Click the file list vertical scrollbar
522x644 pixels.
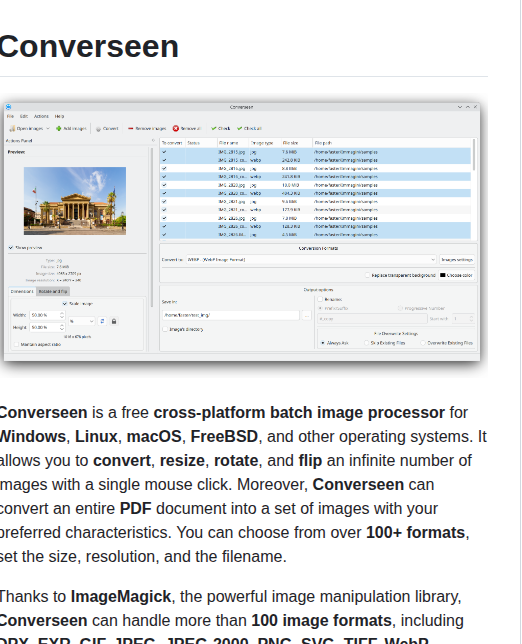coord(474,154)
